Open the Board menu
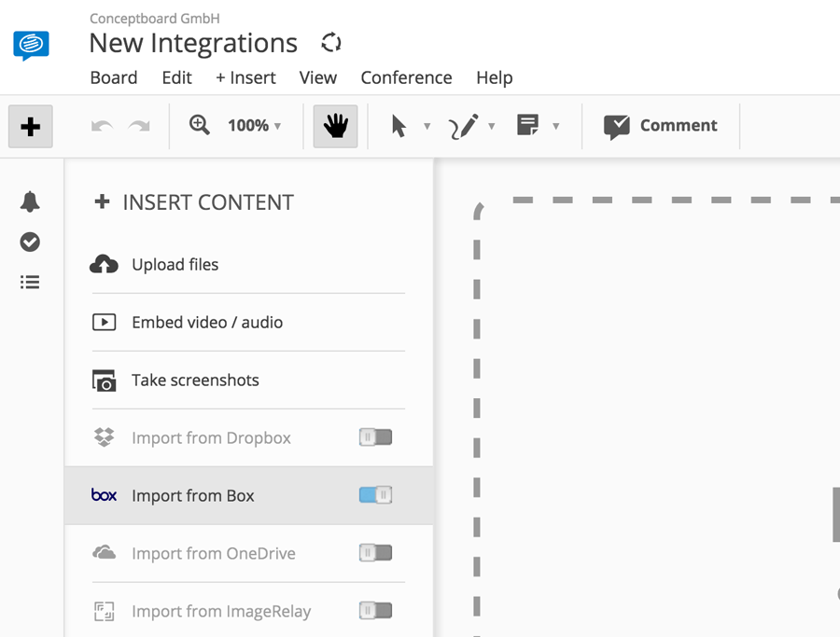840x637 pixels. point(114,77)
